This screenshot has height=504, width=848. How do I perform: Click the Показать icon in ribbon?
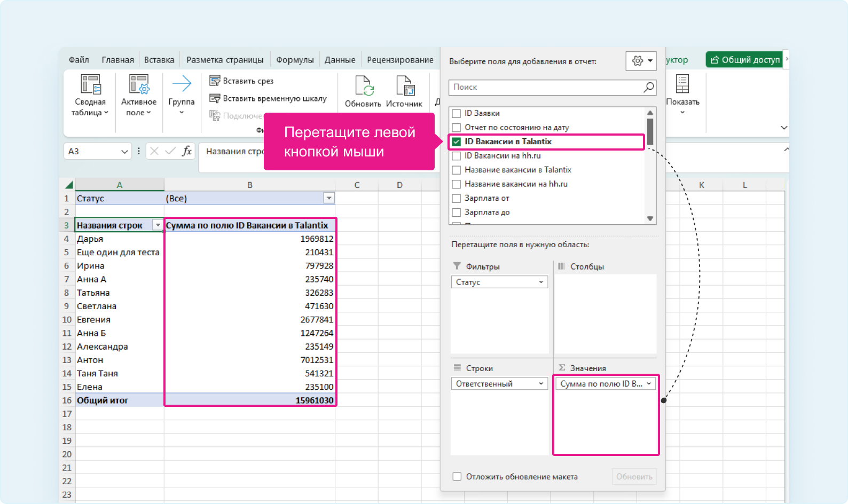(682, 84)
